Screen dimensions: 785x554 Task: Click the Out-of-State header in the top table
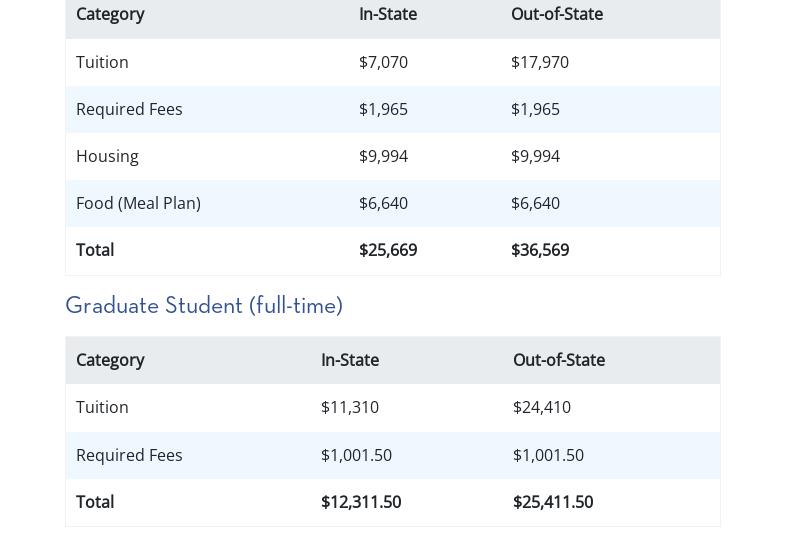click(x=557, y=14)
